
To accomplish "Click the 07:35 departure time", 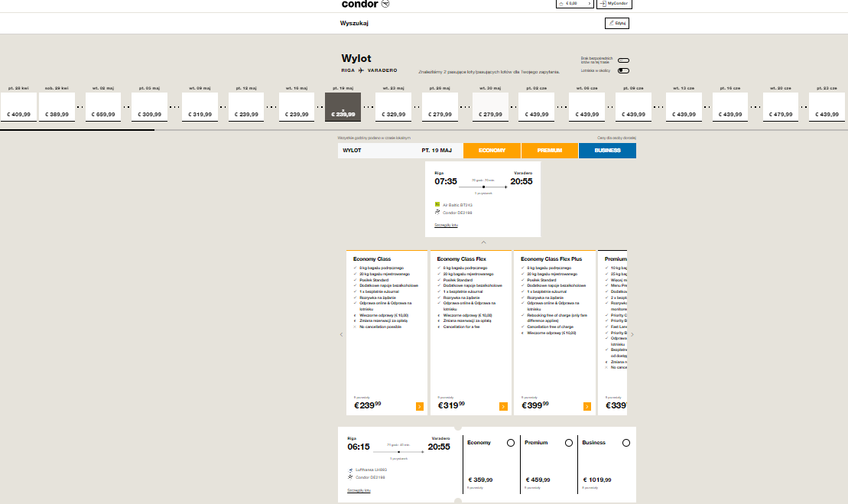I will (x=446, y=182).
